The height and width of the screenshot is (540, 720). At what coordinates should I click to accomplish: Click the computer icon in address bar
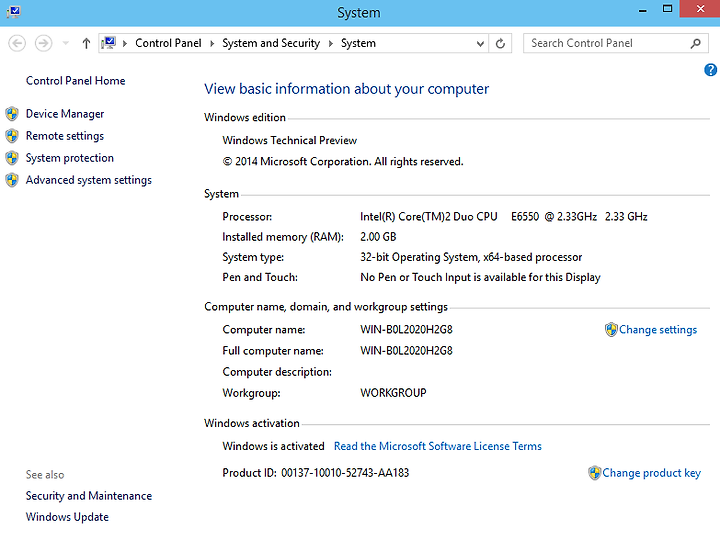[108, 43]
